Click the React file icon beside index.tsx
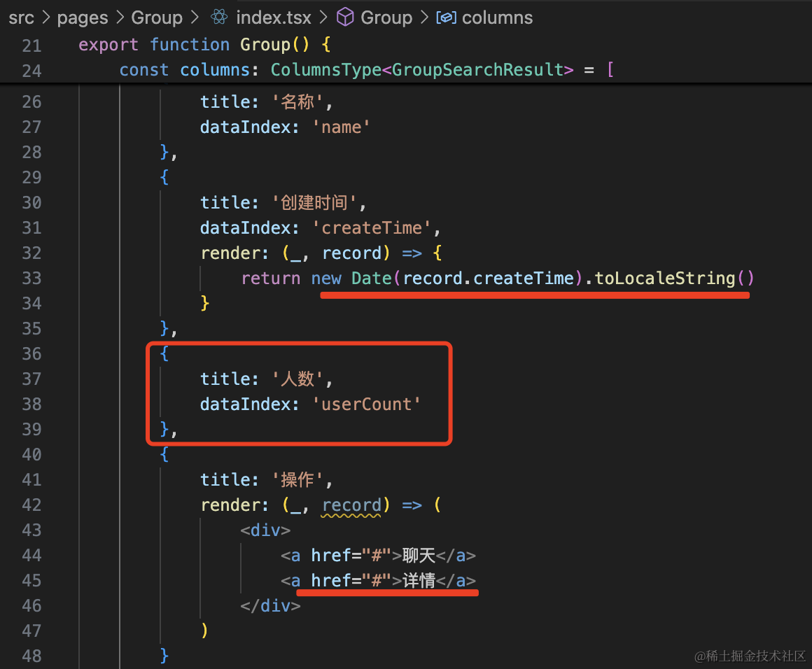Image resolution: width=812 pixels, height=669 pixels. pos(219,17)
